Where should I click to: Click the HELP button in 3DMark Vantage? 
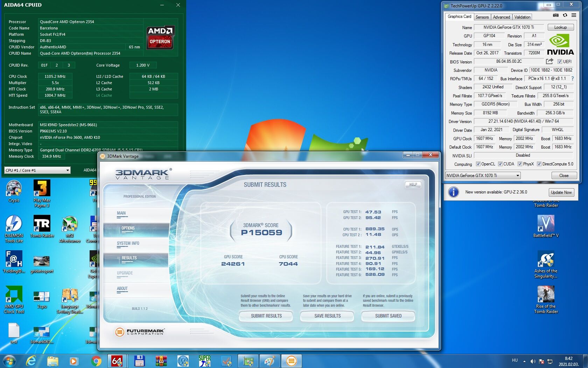413,185
